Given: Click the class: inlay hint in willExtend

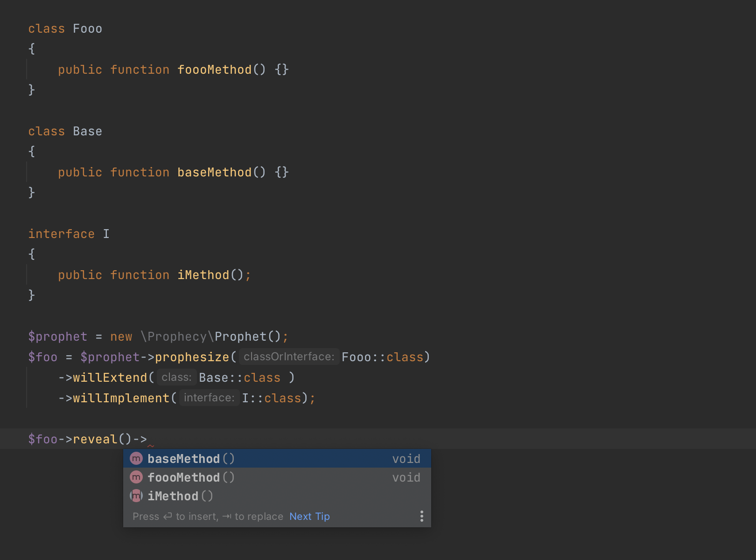Looking at the screenshot, I should (176, 378).
